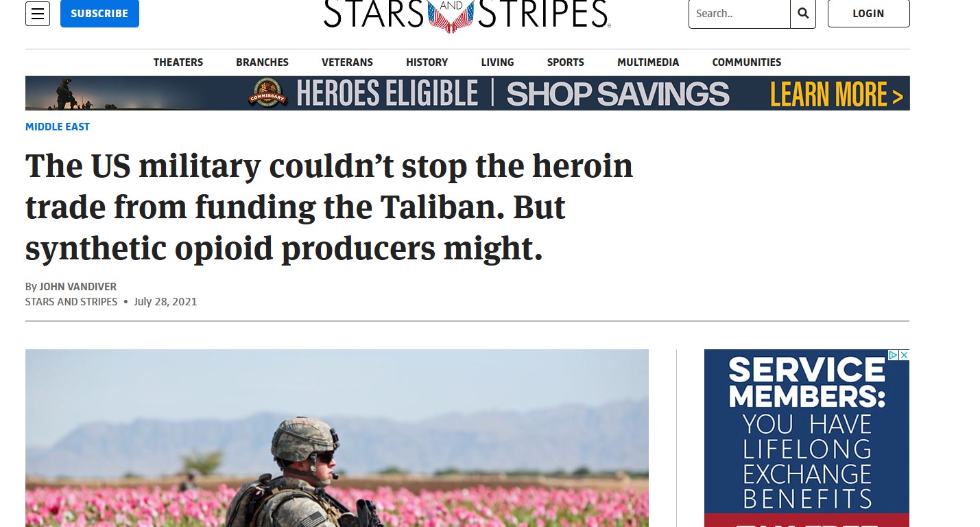Screen dimensions: 980x527
Task: Click the SUBSCRIBE button
Action: click(99, 14)
